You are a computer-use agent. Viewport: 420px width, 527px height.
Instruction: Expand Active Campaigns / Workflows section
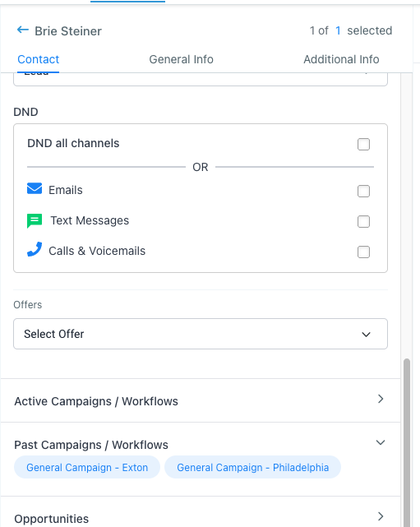(x=201, y=400)
